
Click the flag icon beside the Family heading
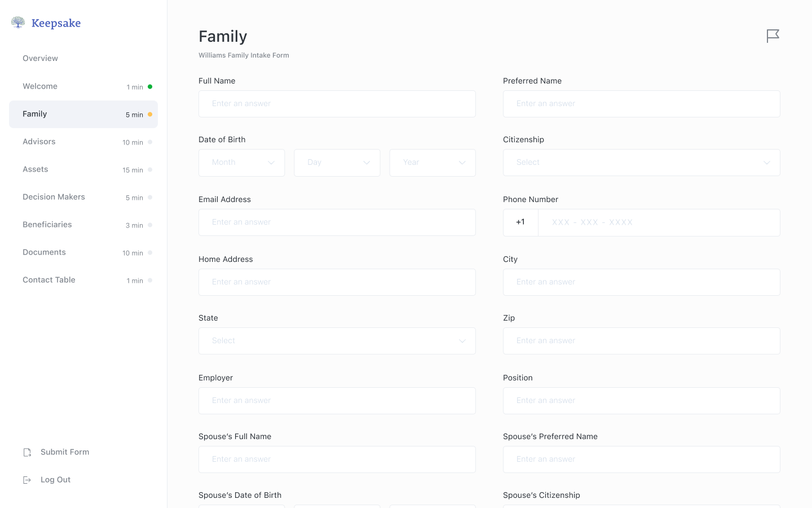773,36
